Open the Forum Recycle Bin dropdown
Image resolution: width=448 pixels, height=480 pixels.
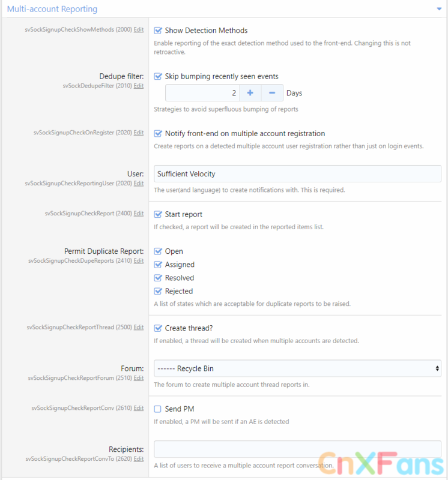pyautogui.click(x=297, y=368)
